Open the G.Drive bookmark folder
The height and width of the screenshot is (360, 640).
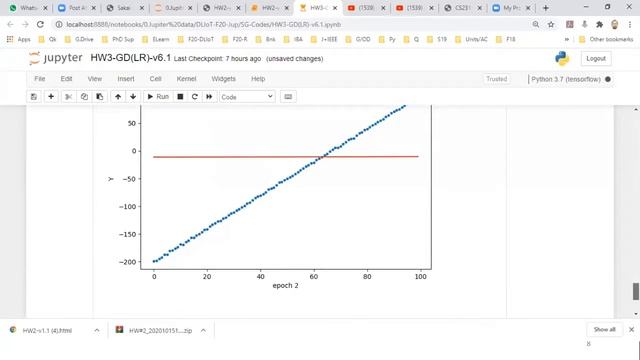point(79,39)
